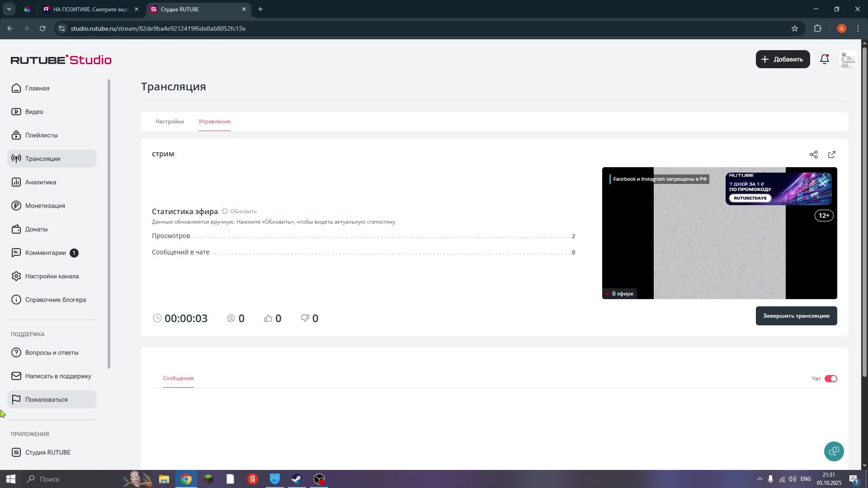This screenshot has height=488, width=868.
Task: Click the sidebar vertical scrollbar
Action: 108,224
